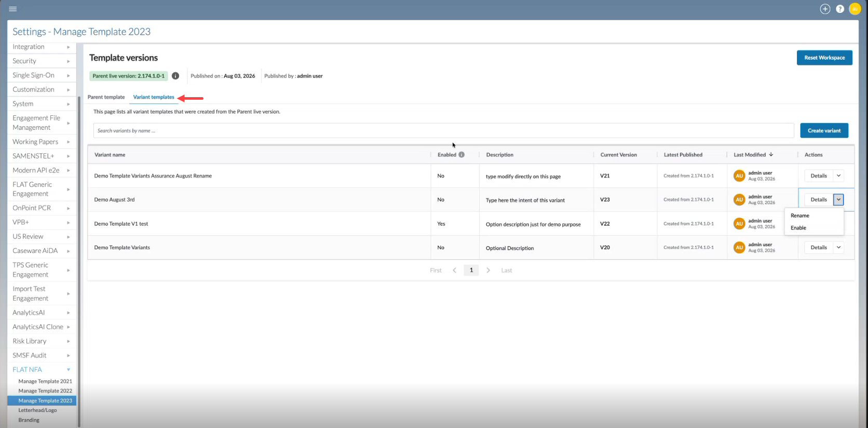Open Manage Template 2022
868x428 pixels.
tap(45, 391)
